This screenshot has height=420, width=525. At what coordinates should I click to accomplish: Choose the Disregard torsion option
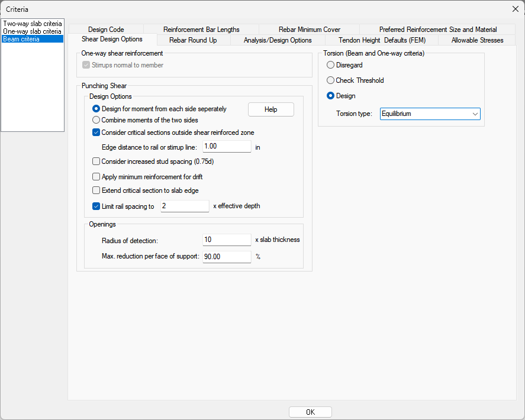pos(331,65)
